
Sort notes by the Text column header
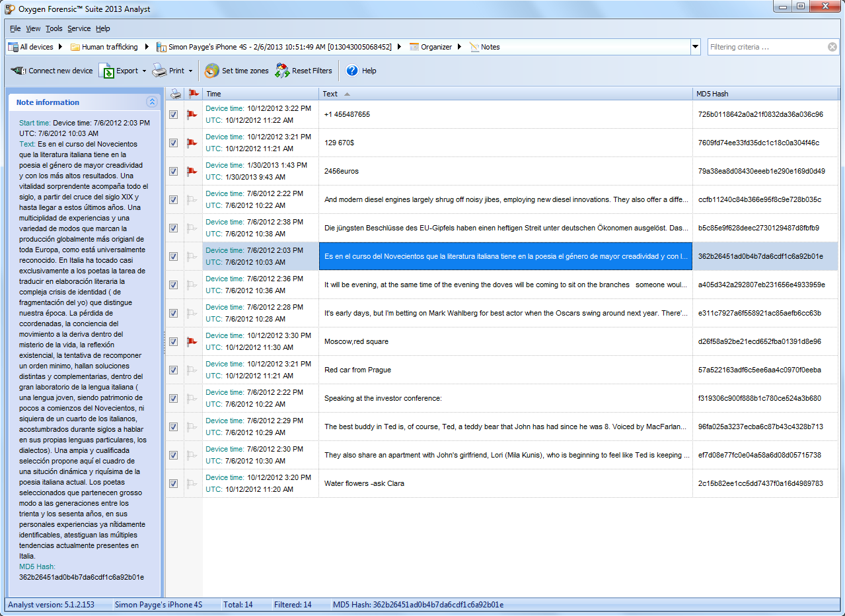tap(505, 94)
